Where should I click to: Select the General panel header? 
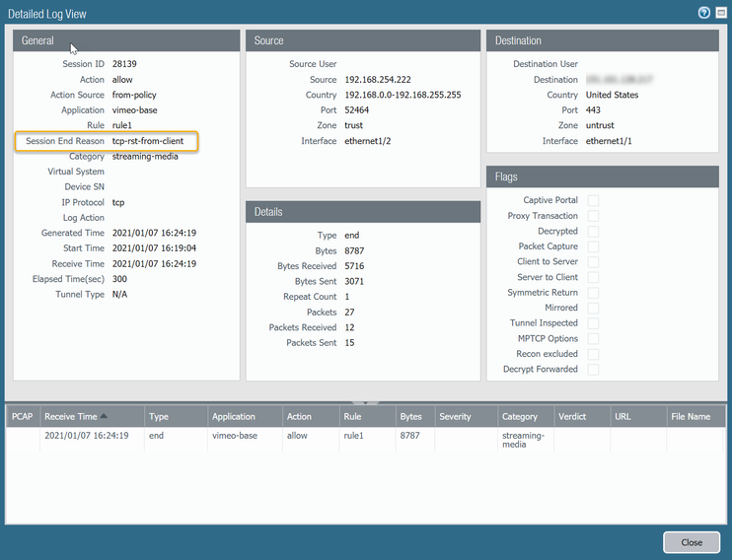pos(126,40)
